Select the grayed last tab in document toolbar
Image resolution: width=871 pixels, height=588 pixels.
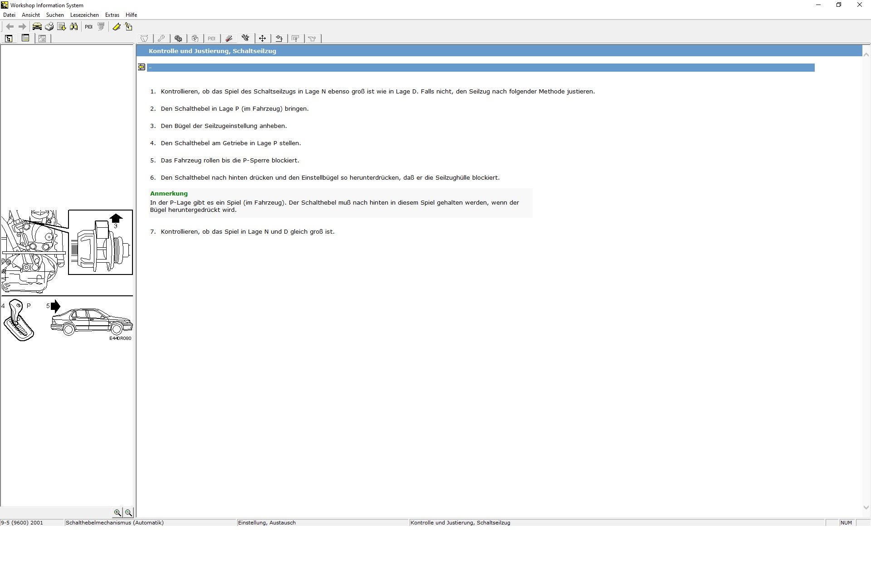tap(312, 39)
